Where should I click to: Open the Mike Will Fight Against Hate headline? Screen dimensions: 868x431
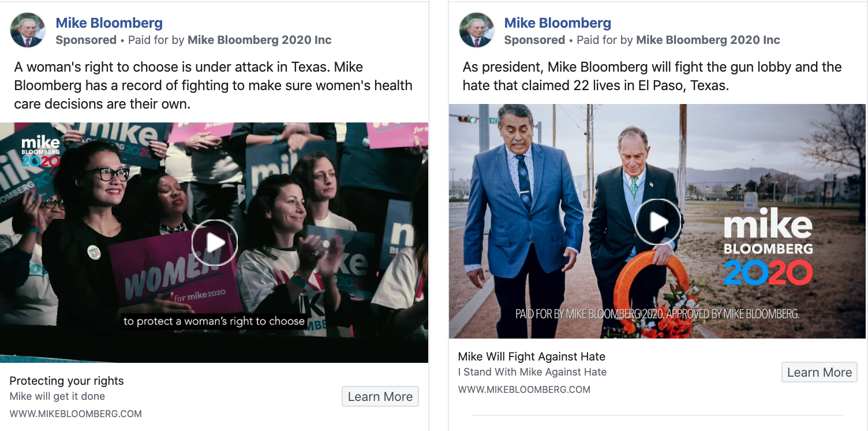point(532,356)
